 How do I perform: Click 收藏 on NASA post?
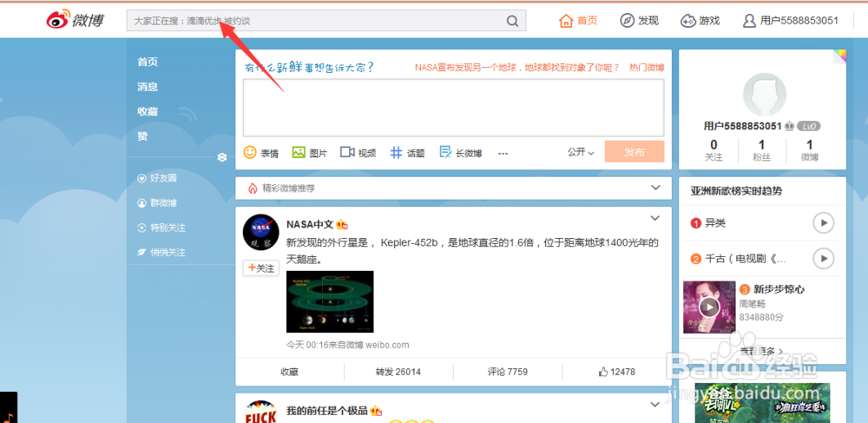[x=290, y=372]
